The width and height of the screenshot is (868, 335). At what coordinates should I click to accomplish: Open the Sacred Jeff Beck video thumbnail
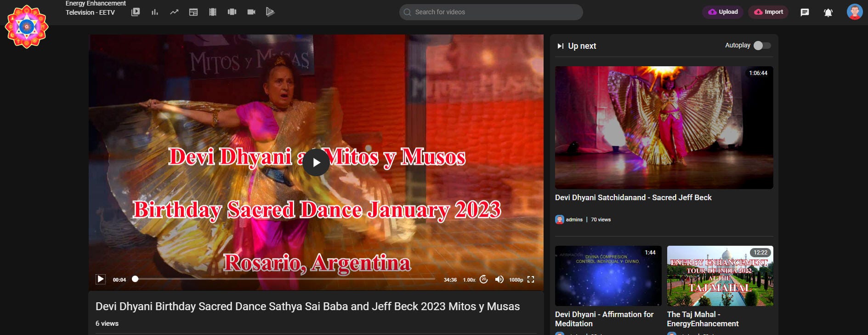pyautogui.click(x=664, y=127)
